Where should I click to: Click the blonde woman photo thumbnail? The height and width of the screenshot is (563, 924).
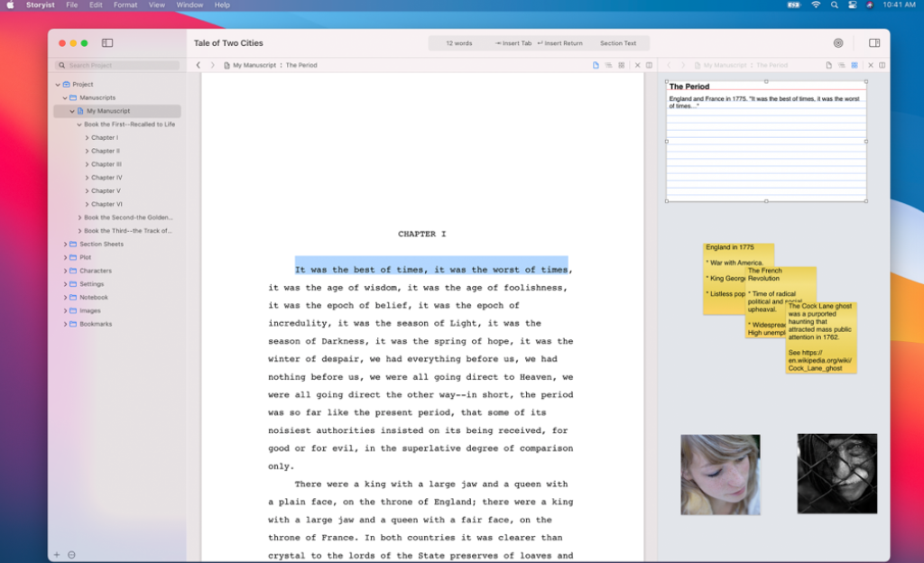coord(720,473)
